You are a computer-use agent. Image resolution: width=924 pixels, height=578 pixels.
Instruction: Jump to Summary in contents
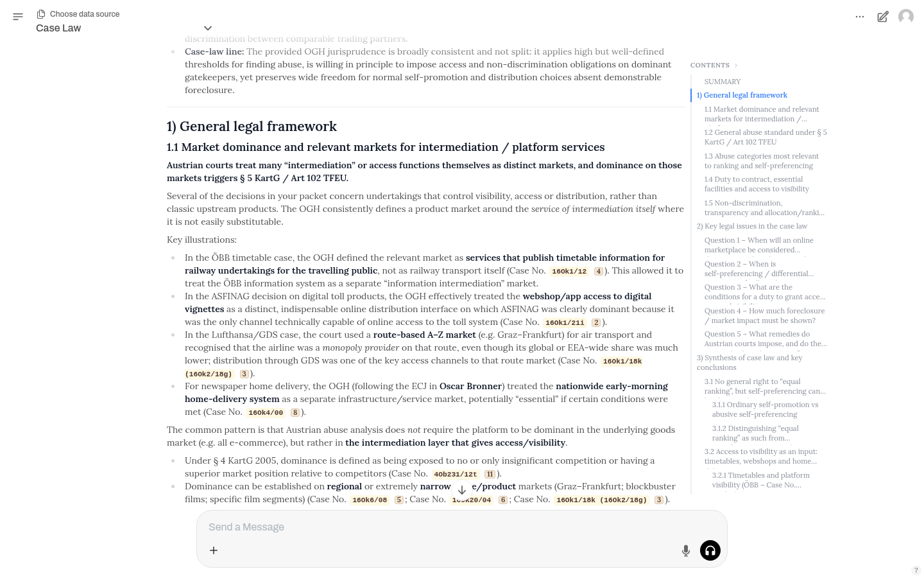tap(722, 82)
